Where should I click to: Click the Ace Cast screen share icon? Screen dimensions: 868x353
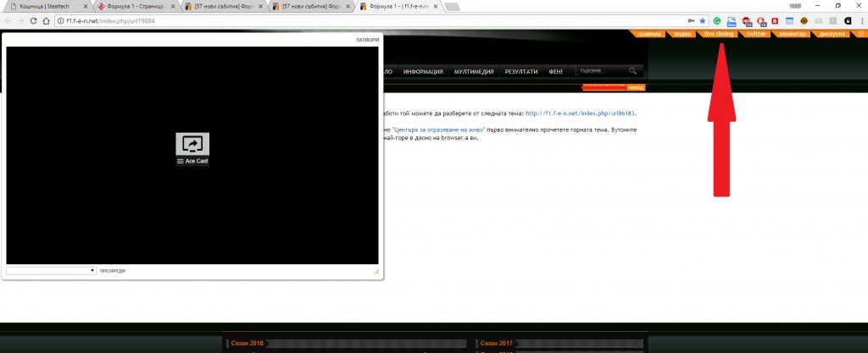[192, 144]
